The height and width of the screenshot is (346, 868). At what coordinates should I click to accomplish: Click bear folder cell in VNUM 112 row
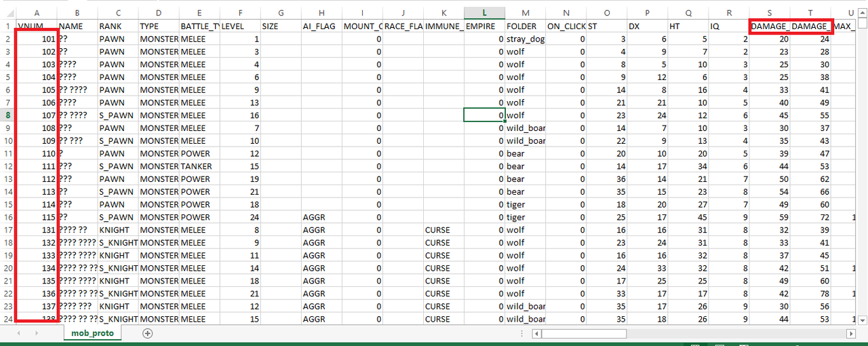525,179
